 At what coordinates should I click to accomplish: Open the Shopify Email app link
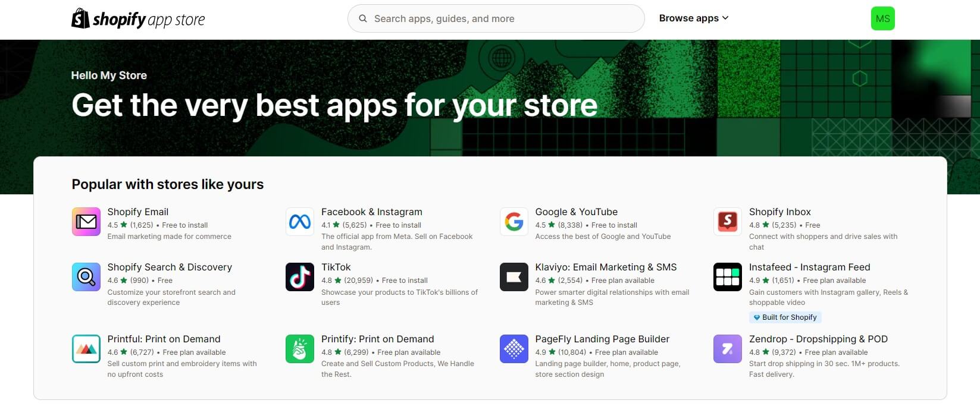[138, 212]
